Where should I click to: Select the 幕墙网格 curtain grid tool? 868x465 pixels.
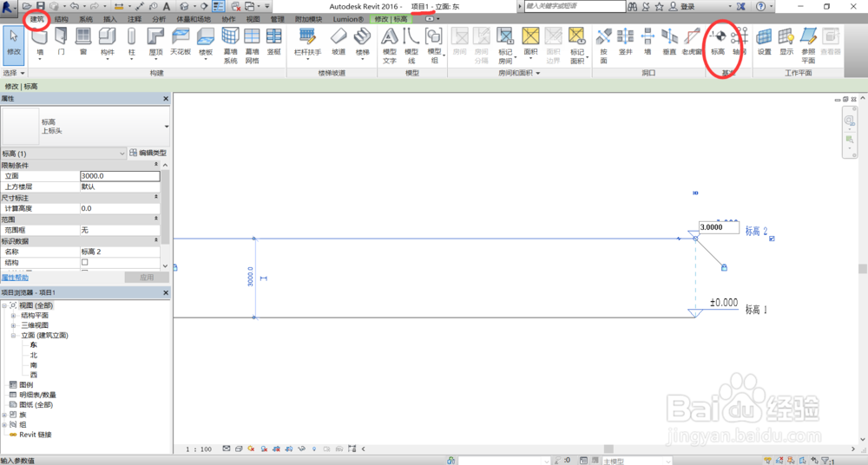(x=252, y=45)
